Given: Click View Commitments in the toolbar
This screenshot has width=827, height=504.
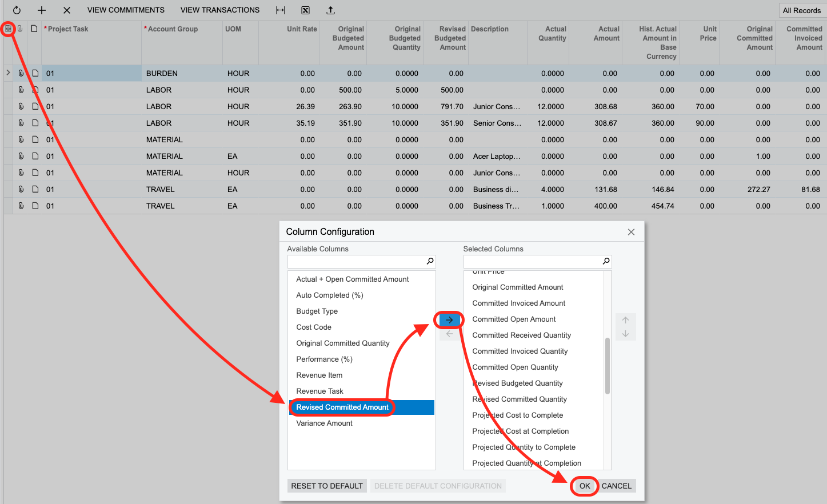Looking at the screenshot, I should click(126, 10).
